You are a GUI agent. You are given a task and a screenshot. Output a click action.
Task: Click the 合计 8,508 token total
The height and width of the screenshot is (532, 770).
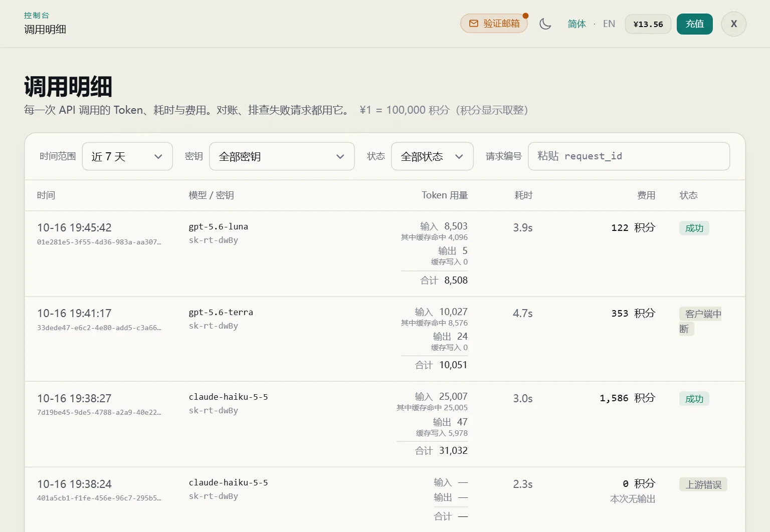(444, 281)
